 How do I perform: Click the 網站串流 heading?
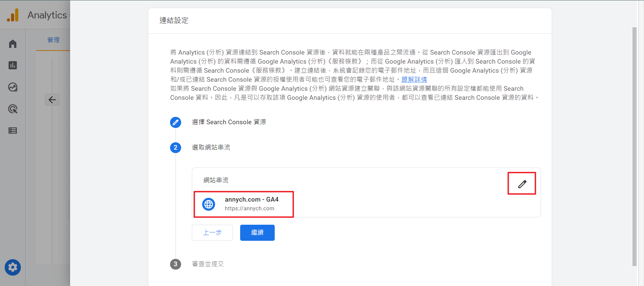pyautogui.click(x=216, y=180)
